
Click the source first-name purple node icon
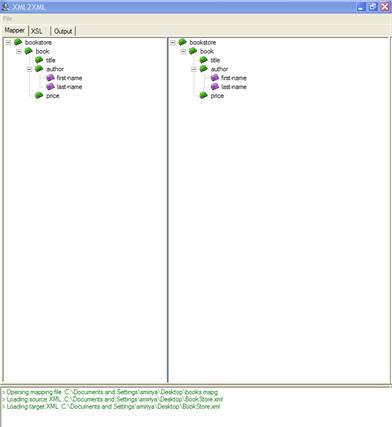(50, 78)
